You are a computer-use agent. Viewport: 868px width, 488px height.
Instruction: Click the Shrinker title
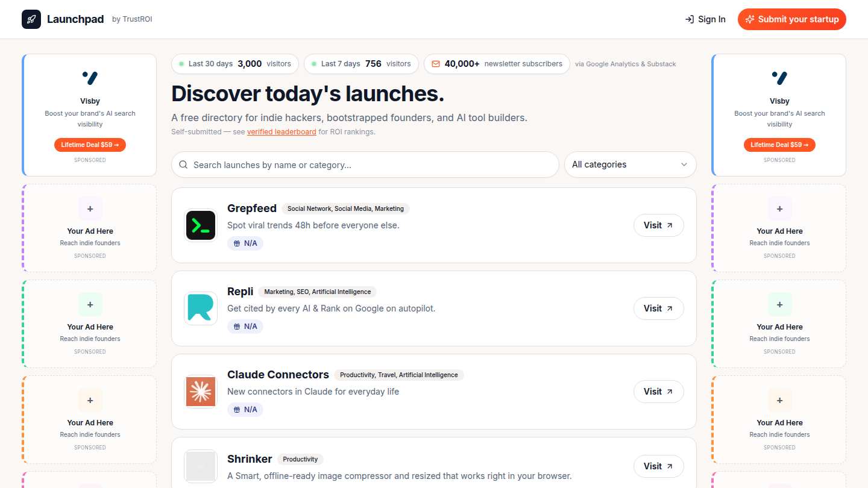coord(250,459)
